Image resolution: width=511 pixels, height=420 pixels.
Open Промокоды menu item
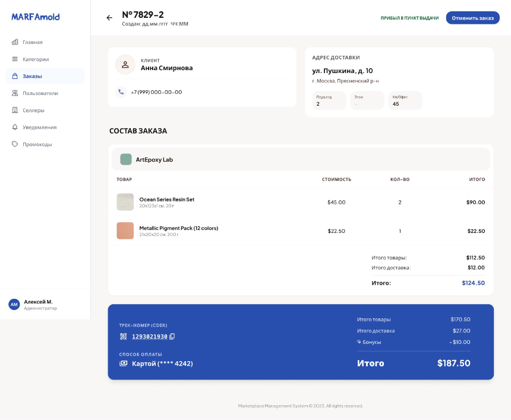pos(45,144)
